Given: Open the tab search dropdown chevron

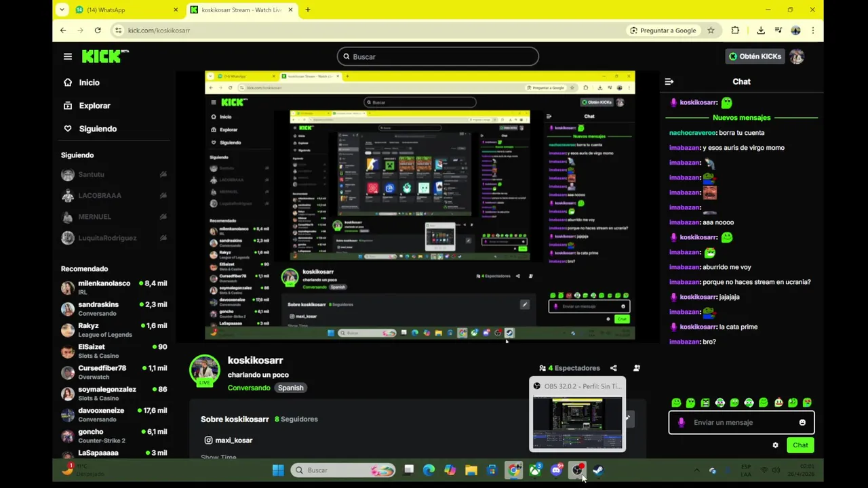Looking at the screenshot, I should click(x=62, y=9).
